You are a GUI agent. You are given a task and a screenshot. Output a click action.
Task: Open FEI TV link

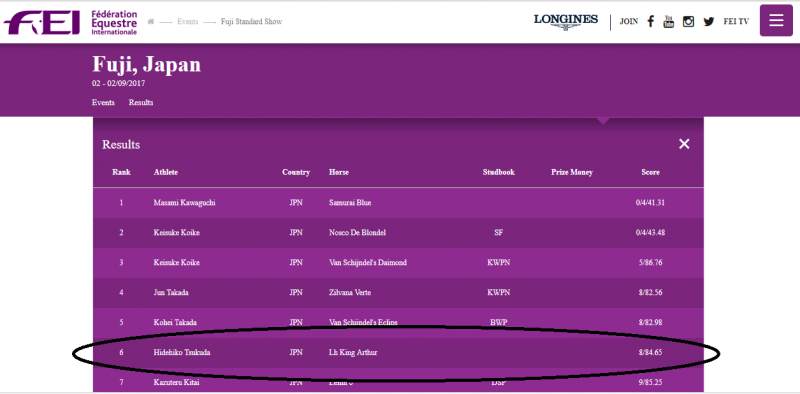click(x=736, y=21)
